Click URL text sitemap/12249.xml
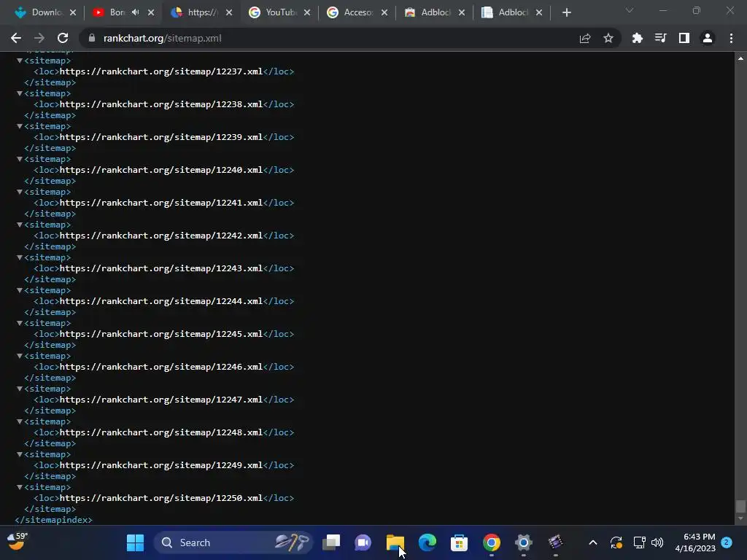Screen dimensions: 747x560 point(161,465)
